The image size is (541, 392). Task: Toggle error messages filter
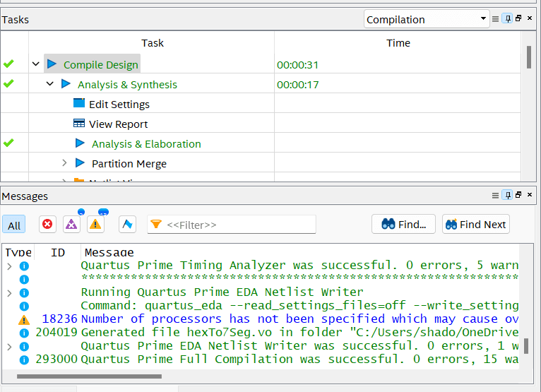click(x=47, y=225)
